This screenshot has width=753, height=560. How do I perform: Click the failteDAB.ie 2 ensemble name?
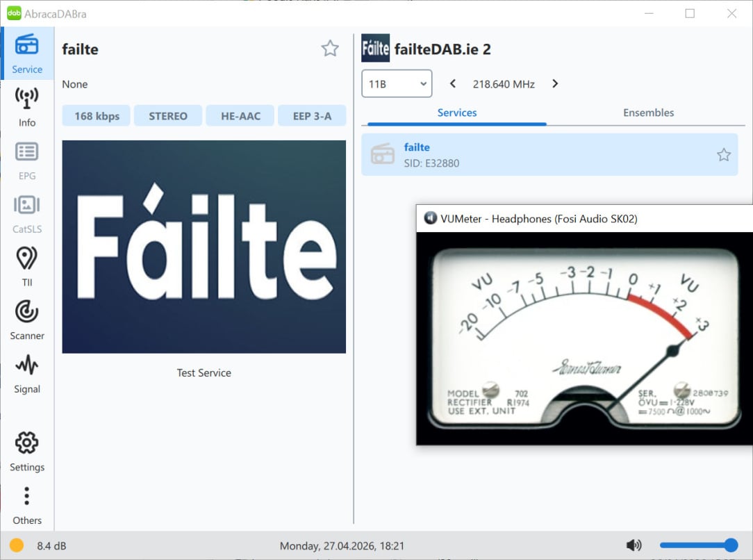pyautogui.click(x=442, y=49)
